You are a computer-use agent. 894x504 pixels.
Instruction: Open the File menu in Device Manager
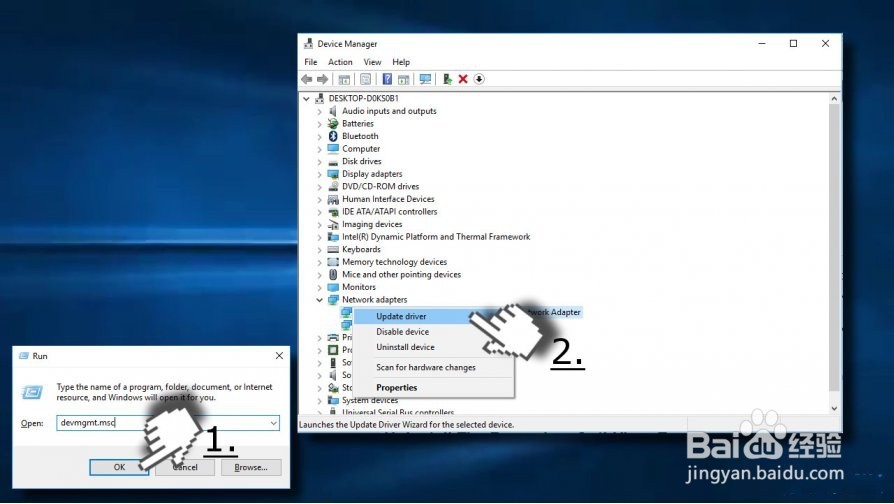tap(311, 62)
